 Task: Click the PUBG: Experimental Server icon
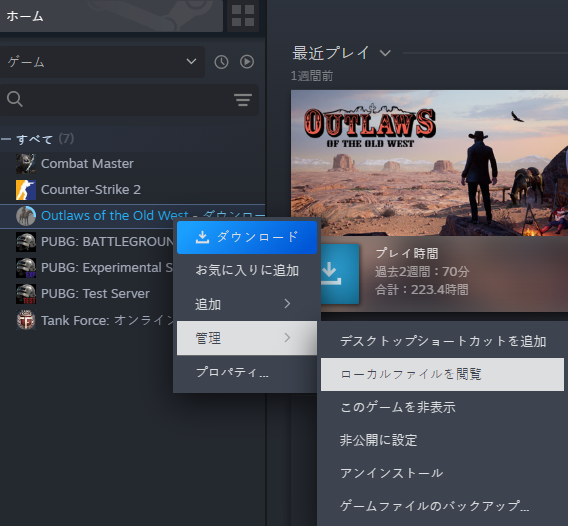pyautogui.click(x=26, y=268)
